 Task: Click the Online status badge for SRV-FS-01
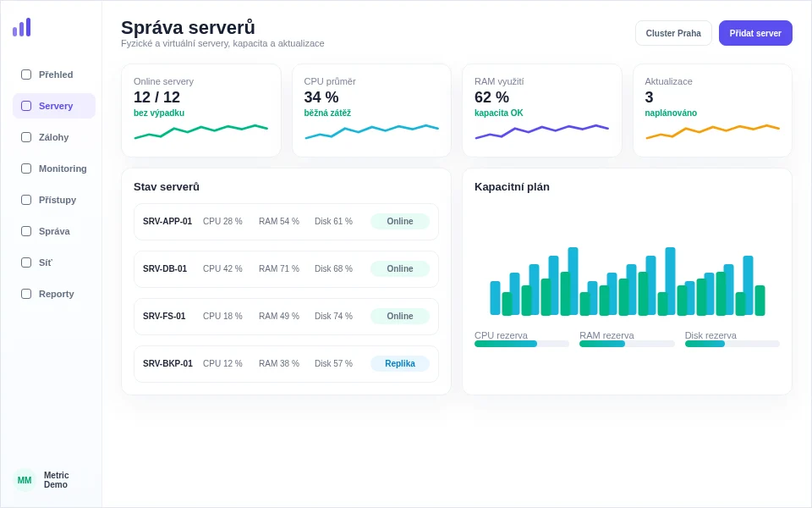[x=400, y=316]
